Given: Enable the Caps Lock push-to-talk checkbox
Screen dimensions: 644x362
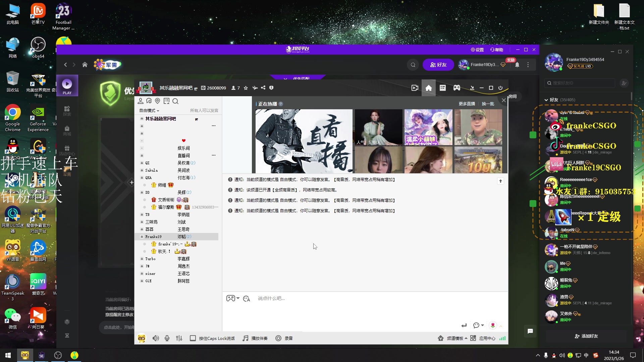Looking at the screenshot, I should (x=193, y=338).
